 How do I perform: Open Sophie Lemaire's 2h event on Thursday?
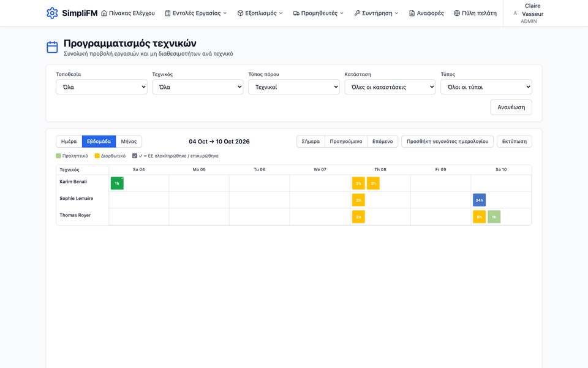click(358, 200)
